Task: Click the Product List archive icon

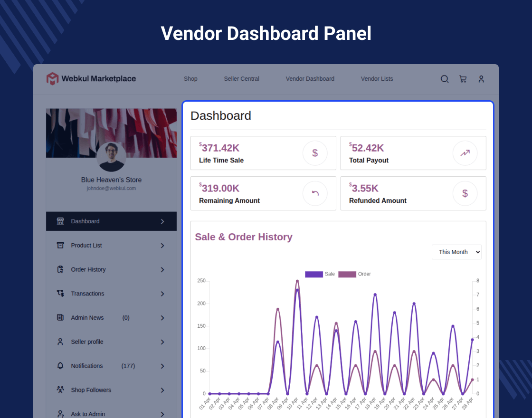Action: (x=60, y=245)
